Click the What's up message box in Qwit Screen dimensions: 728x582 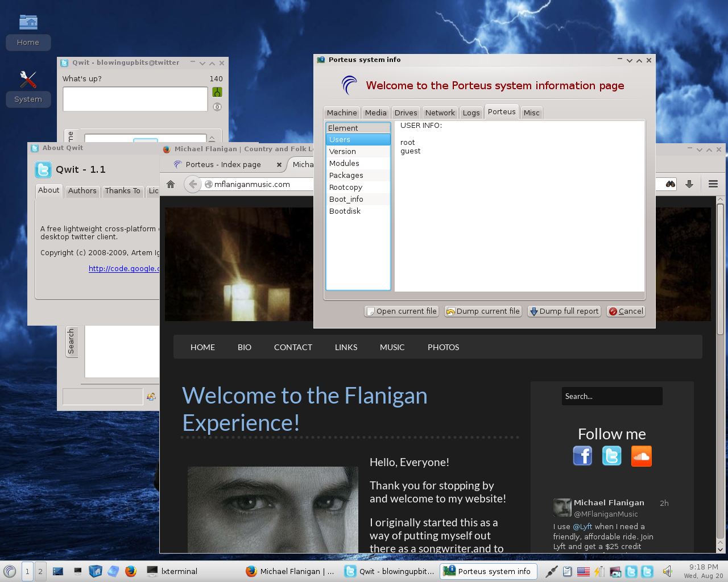coord(135,99)
